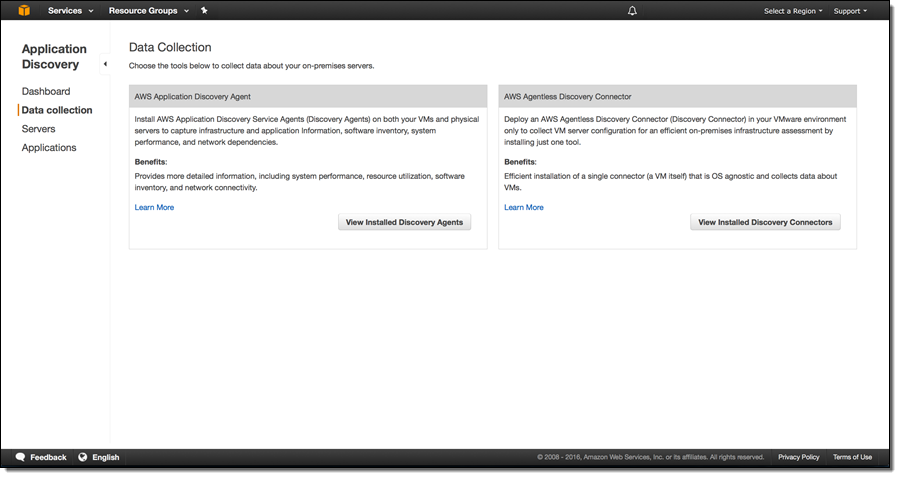Open the Terms of Use footer link
This screenshot has width=900, height=478.
pos(852,457)
